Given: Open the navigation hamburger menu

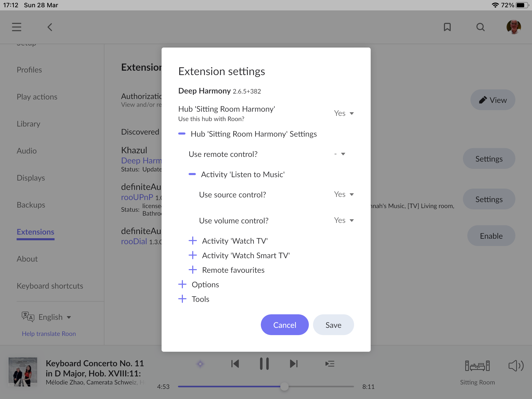Looking at the screenshot, I should coord(17,27).
